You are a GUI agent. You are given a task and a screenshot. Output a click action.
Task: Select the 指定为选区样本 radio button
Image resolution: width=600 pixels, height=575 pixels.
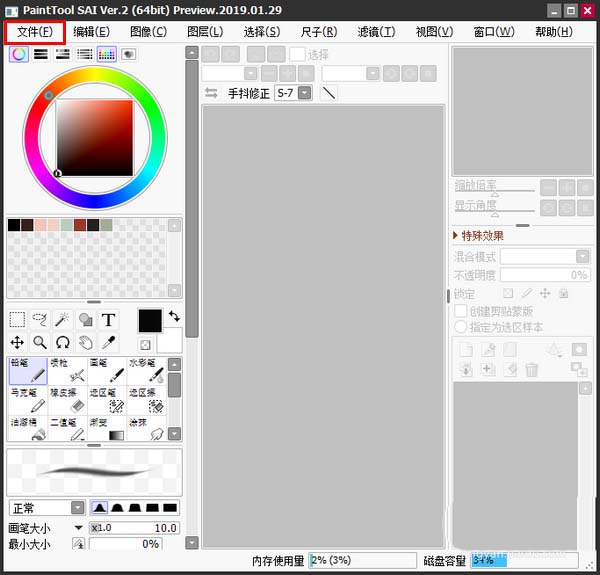(x=460, y=327)
